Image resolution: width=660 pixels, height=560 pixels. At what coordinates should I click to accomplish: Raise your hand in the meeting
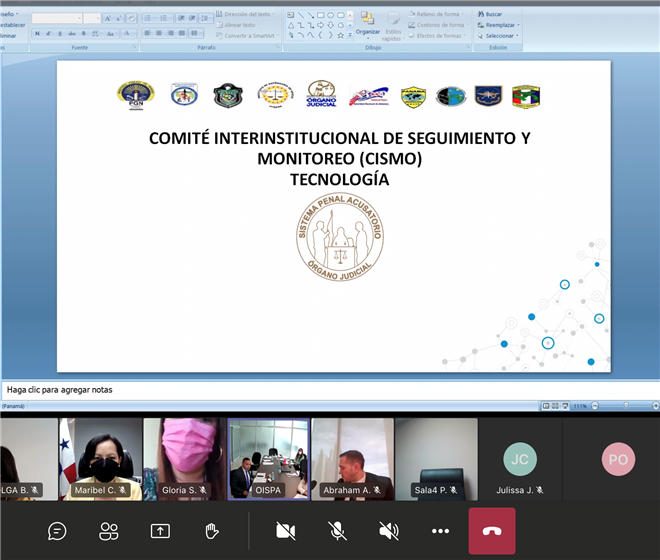(x=212, y=531)
